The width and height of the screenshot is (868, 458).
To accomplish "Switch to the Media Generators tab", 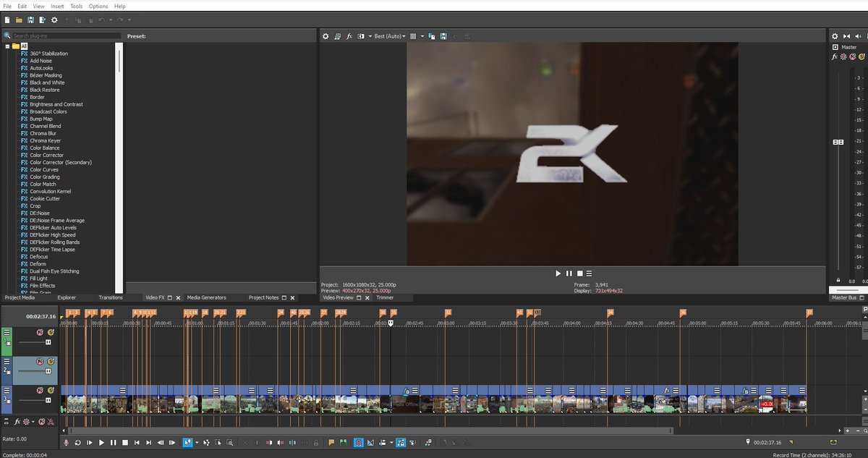I will (x=206, y=297).
